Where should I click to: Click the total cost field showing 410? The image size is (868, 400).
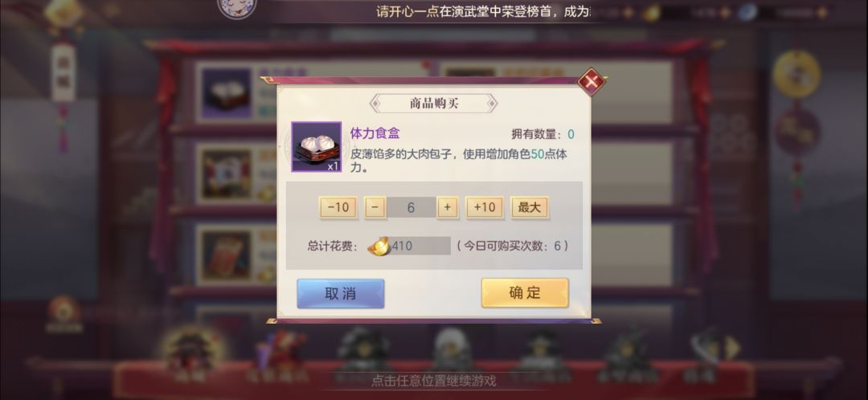click(420, 246)
